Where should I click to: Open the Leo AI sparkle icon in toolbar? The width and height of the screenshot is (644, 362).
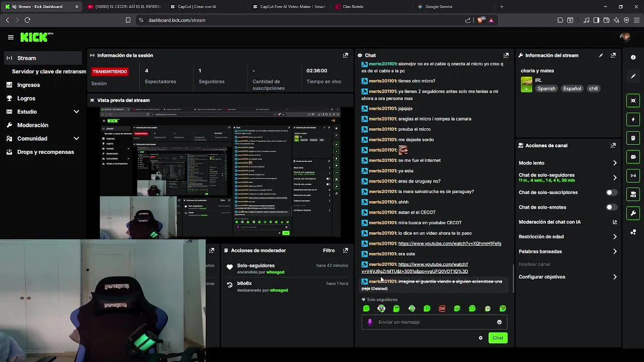pyautogui.click(x=616, y=20)
